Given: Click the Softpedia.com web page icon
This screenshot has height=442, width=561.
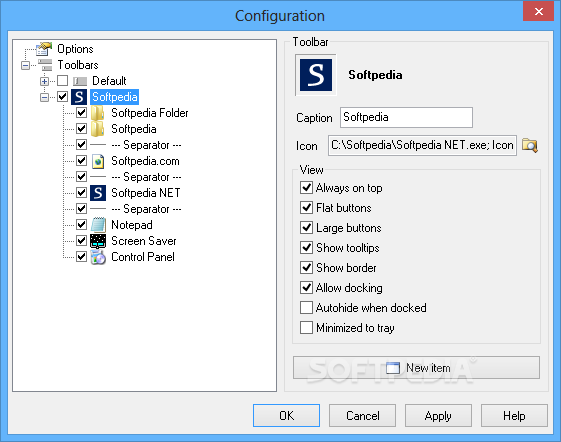Looking at the screenshot, I should pyautogui.click(x=98, y=161).
